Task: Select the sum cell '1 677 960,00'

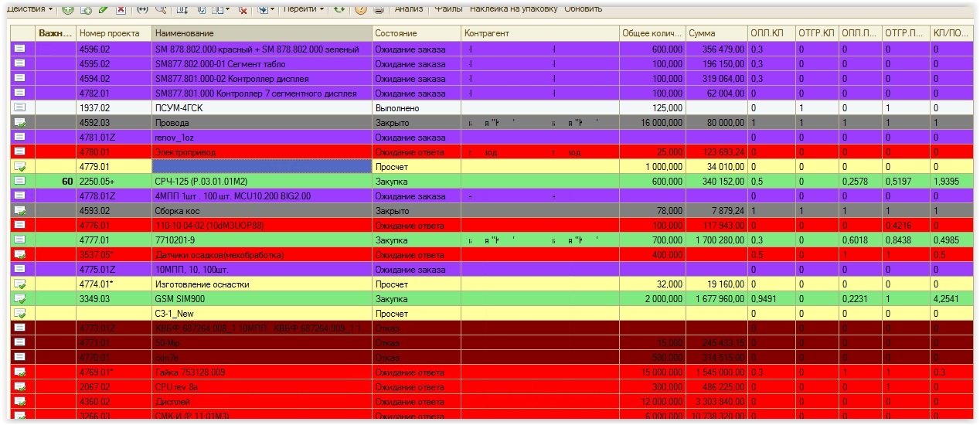Action: [x=716, y=298]
